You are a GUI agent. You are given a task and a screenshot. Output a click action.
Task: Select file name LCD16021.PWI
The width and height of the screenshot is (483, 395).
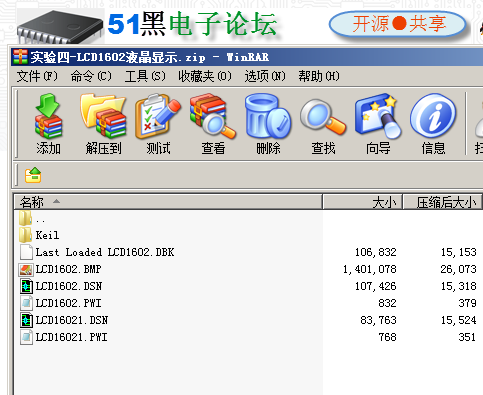[71, 337]
